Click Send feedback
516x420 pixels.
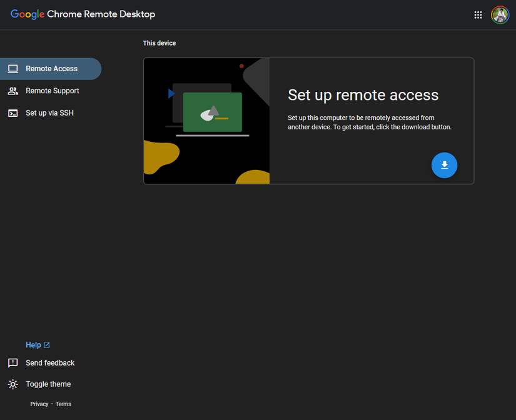click(x=49, y=362)
